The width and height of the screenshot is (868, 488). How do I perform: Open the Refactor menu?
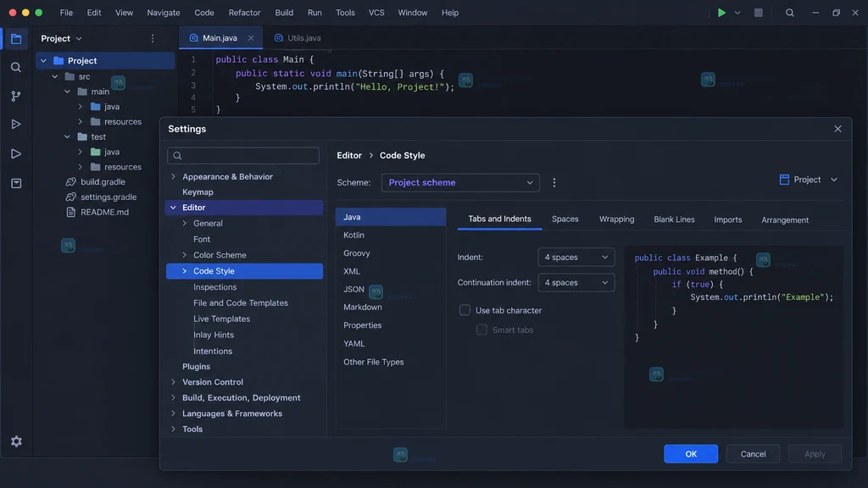(x=244, y=12)
